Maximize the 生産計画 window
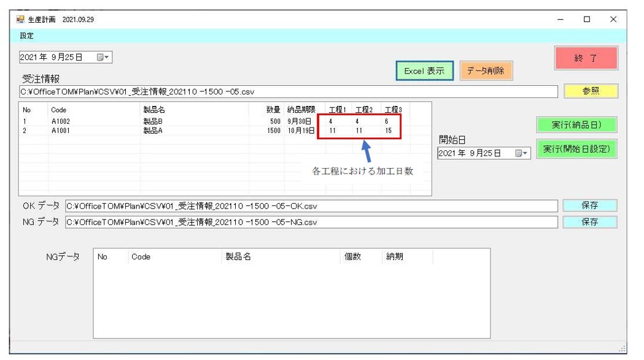This screenshot has width=644, height=360. (587, 20)
